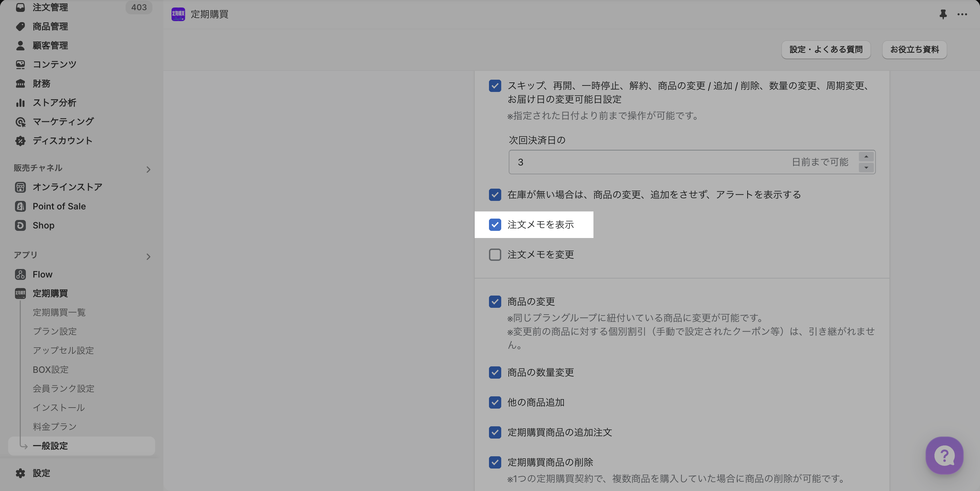The height and width of the screenshot is (491, 980).
Task: Open the three-dot more options menu
Action: click(x=962, y=14)
